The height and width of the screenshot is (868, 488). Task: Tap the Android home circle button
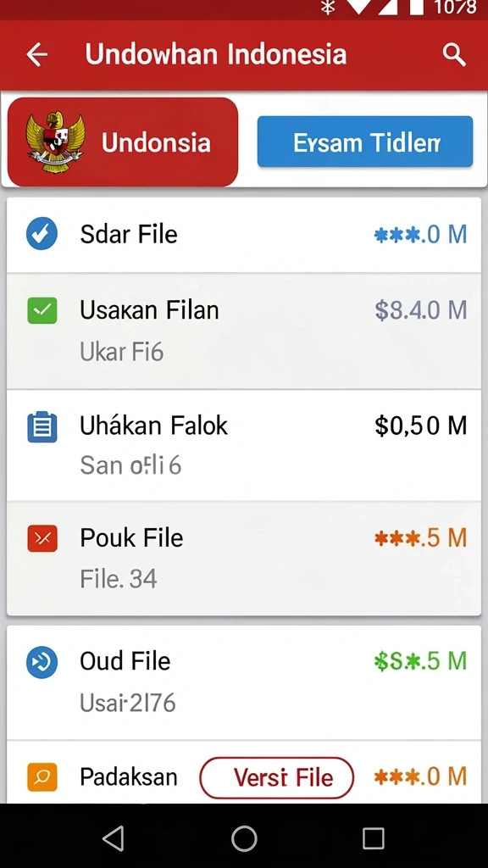pos(244,838)
